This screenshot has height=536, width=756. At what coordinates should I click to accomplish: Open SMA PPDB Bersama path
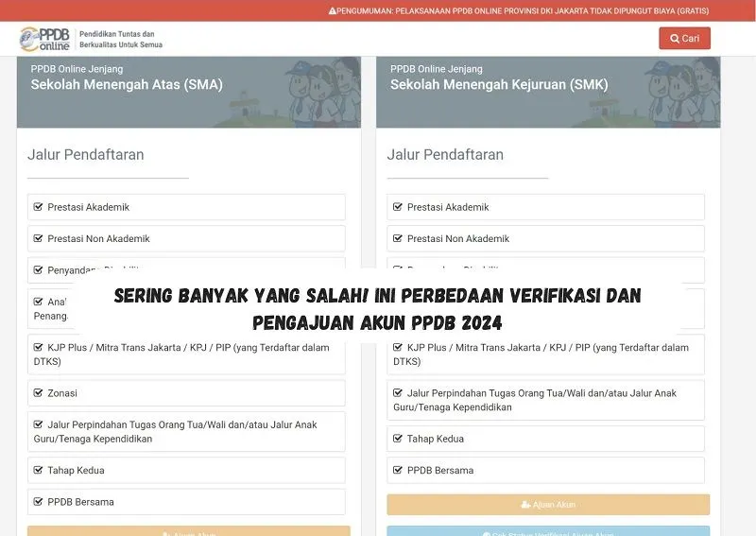pyautogui.click(x=186, y=502)
